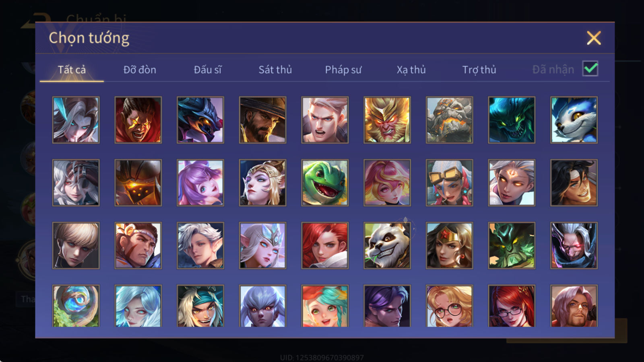Select the green chameleon hero portrait
The image size is (644, 362).
(x=325, y=183)
